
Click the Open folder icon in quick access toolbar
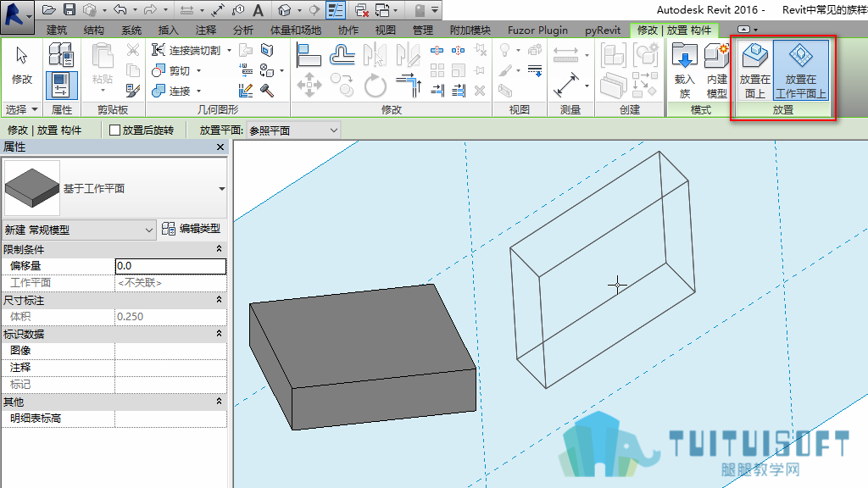[48, 10]
